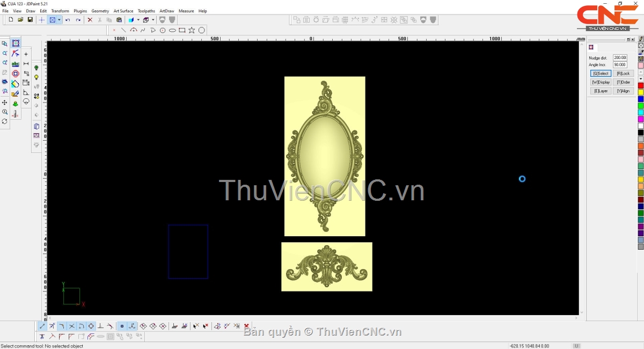Select the yellow light bulb icon
The height and width of the screenshot is (349, 644).
(x=36, y=77)
